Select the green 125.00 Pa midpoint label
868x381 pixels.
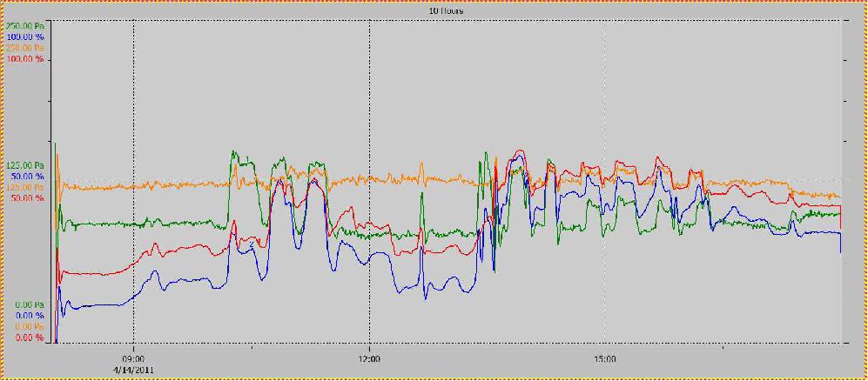pyautogui.click(x=25, y=165)
